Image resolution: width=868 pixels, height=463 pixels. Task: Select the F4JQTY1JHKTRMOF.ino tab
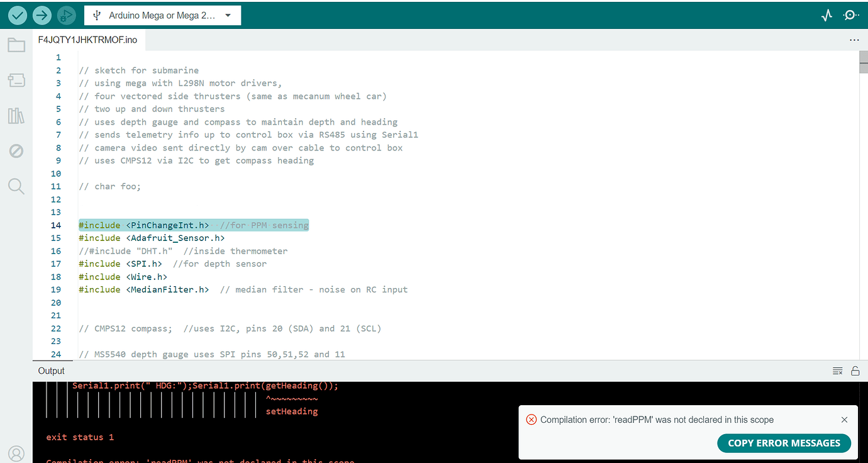point(87,39)
